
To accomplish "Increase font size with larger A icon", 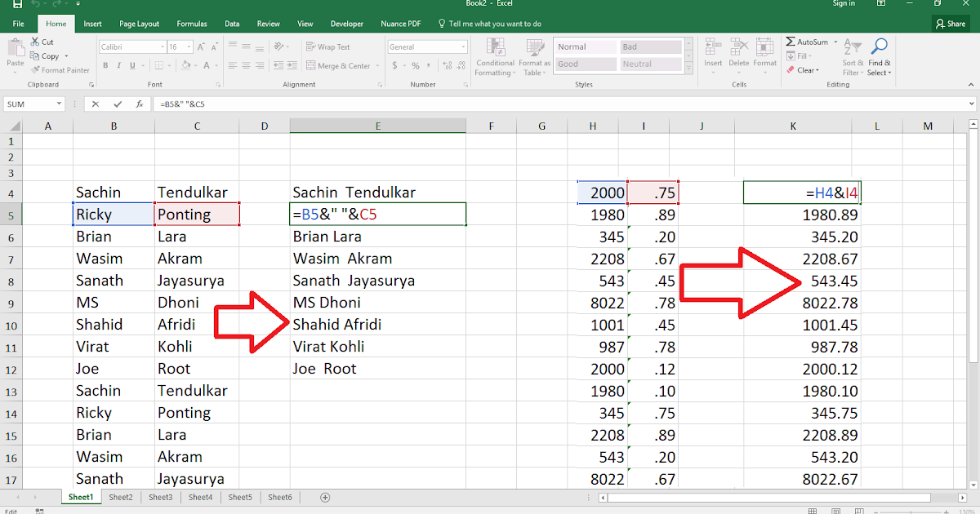I will 200,47.
